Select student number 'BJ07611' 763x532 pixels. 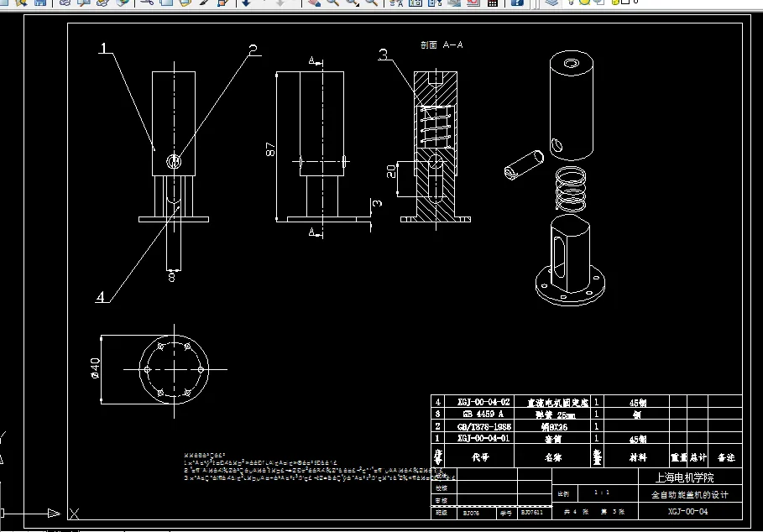(532, 513)
